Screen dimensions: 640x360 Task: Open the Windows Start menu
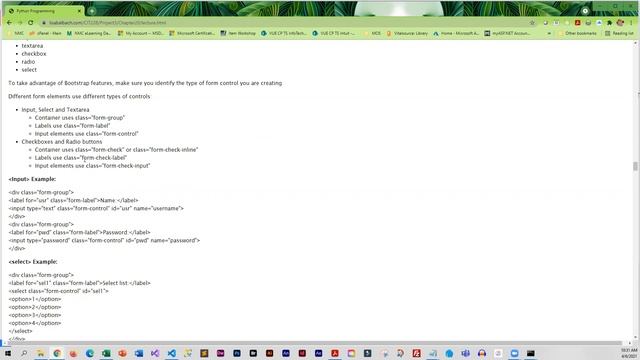point(8,353)
